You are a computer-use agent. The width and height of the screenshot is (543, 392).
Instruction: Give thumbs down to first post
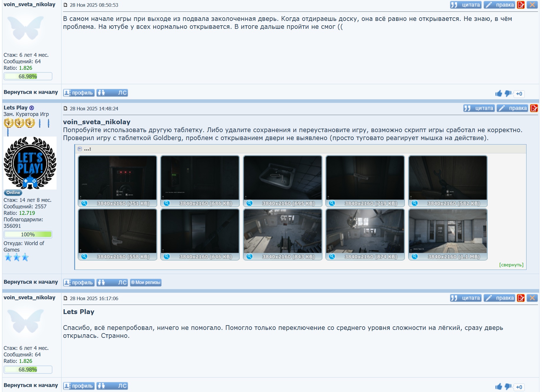[x=508, y=94]
